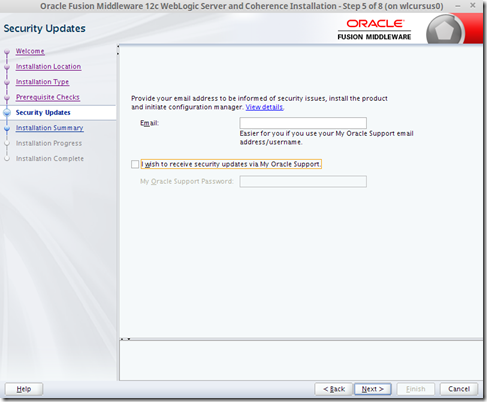Click the Welcome step bullet icon
The width and height of the screenshot is (487, 402).
pos(7,52)
